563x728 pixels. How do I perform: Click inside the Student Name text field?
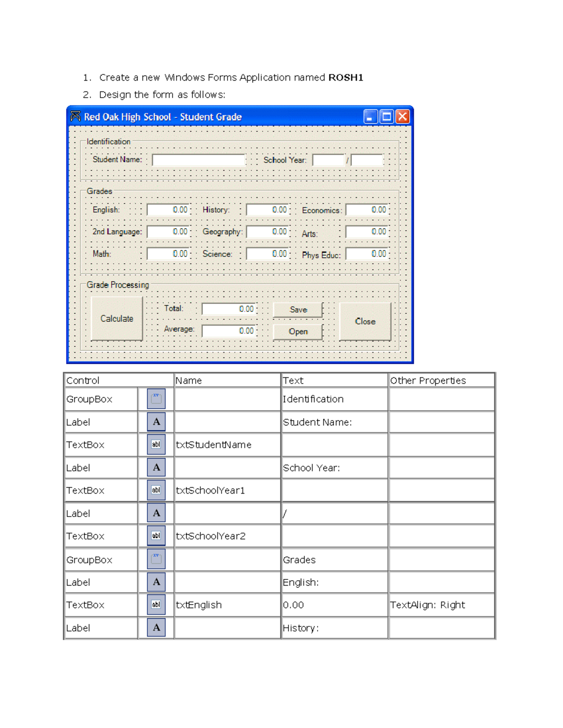coord(199,159)
